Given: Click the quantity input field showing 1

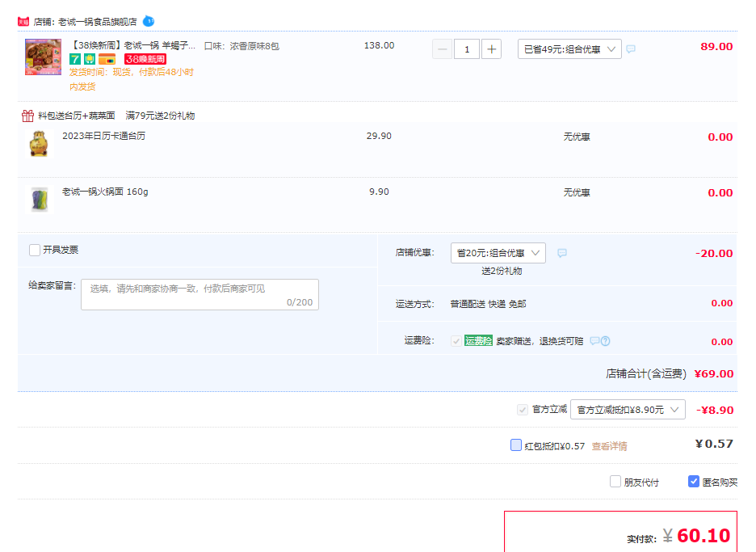Looking at the screenshot, I should (467, 49).
